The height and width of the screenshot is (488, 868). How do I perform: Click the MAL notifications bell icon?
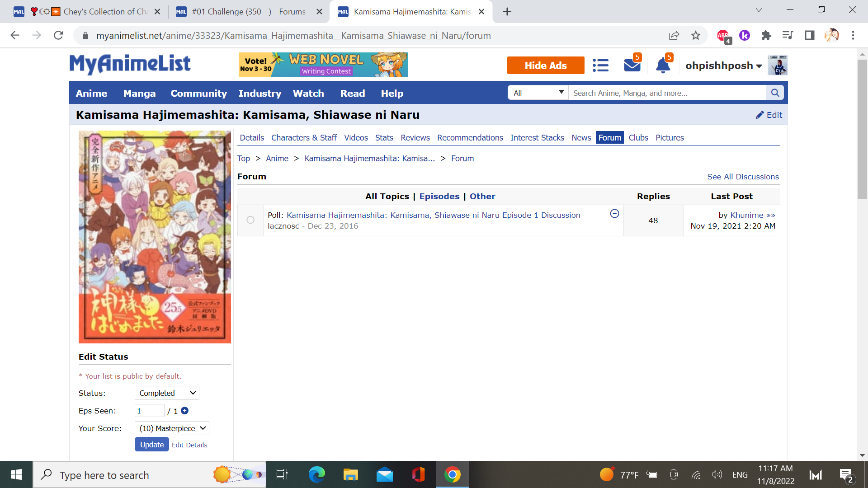click(x=661, y=66)
